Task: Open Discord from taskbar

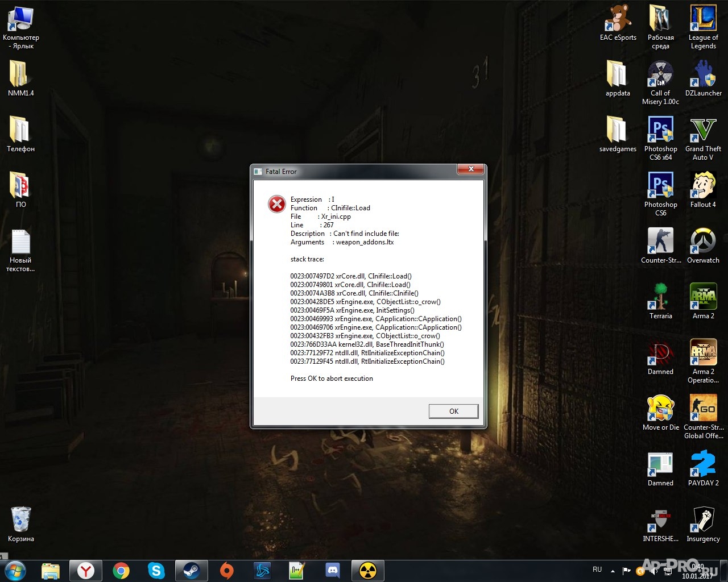Action: 333,570
